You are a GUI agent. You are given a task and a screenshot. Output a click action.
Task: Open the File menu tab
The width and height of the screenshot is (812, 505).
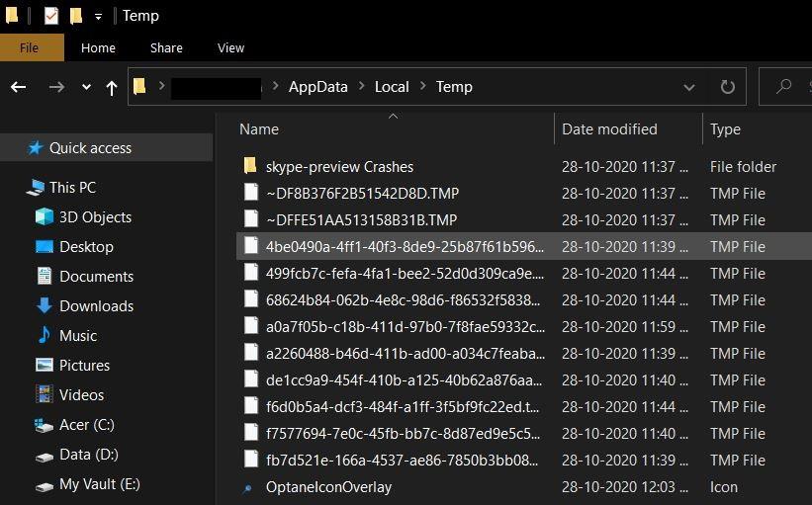[30, 47]
